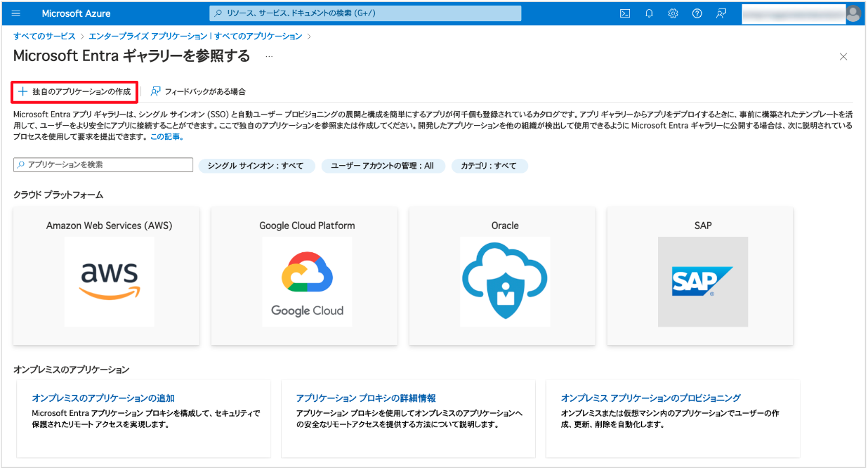Open the Azure portal hamburger menu
This screenshot has width=868, height=470.
[x=17, y=13]
